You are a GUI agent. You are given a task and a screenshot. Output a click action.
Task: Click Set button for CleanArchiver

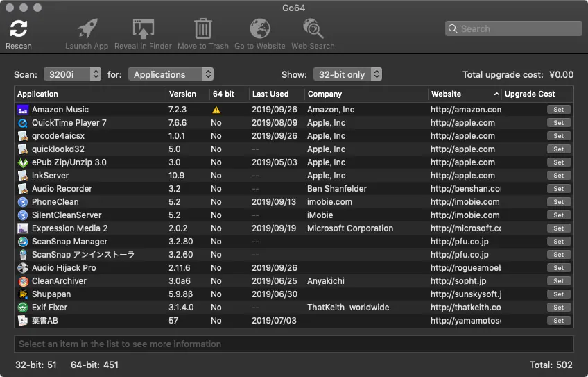(559, 281)
